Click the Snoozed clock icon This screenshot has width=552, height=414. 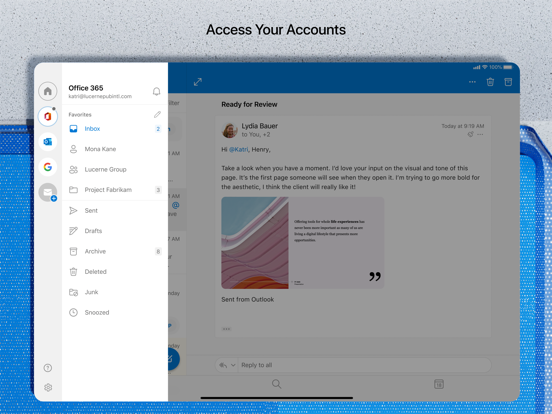[73, 313]
